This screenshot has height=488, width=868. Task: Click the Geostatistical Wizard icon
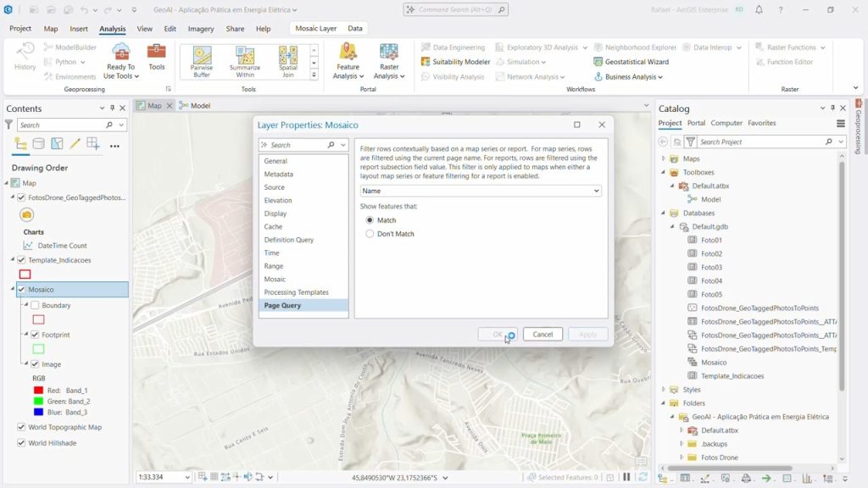(598, 62)
